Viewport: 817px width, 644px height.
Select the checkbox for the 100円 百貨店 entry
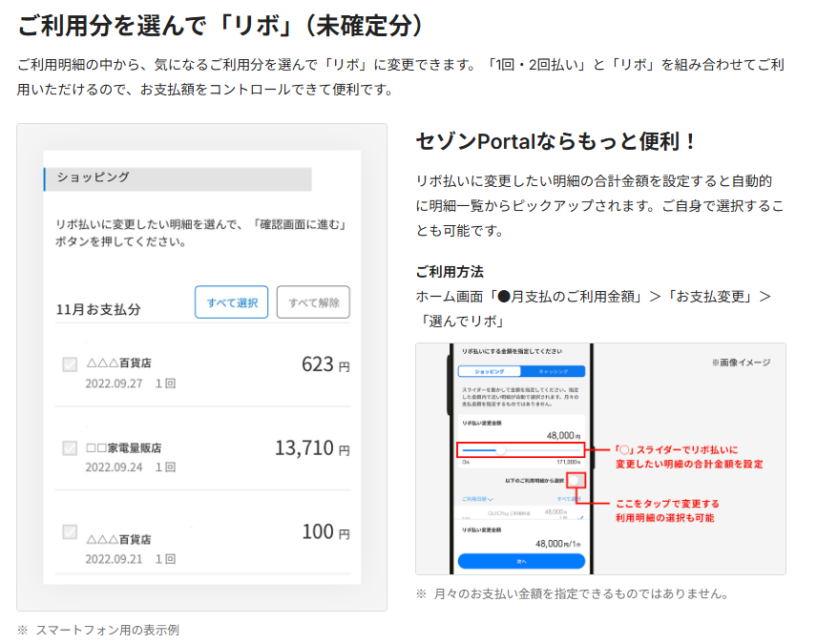(70, 531)
